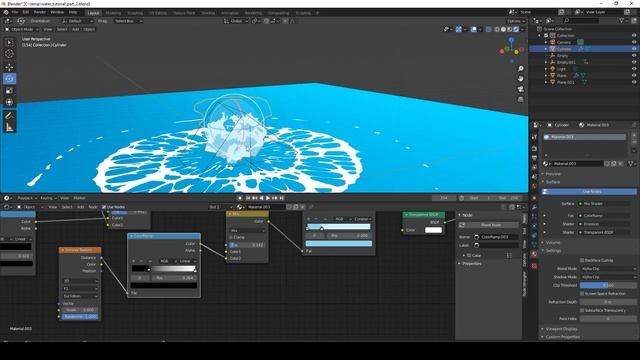
Task: Open the Blend Mode dropdown
Action: (x=608, y=269)
